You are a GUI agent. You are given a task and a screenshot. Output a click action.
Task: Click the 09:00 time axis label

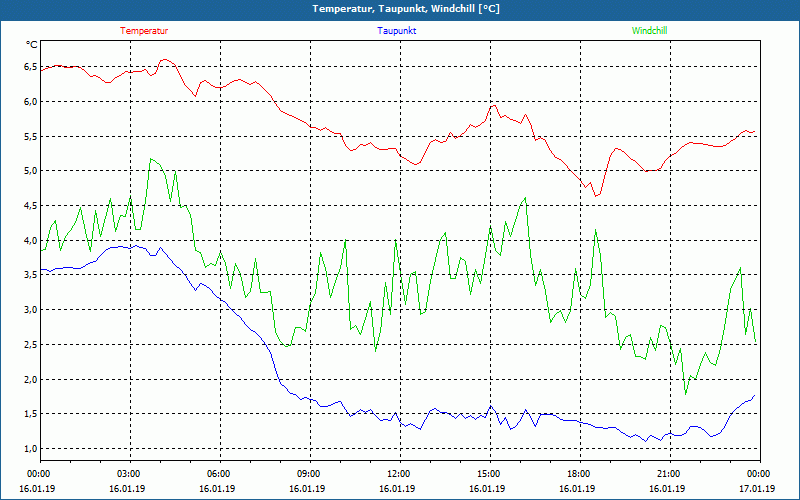click(x=307, y=473)
